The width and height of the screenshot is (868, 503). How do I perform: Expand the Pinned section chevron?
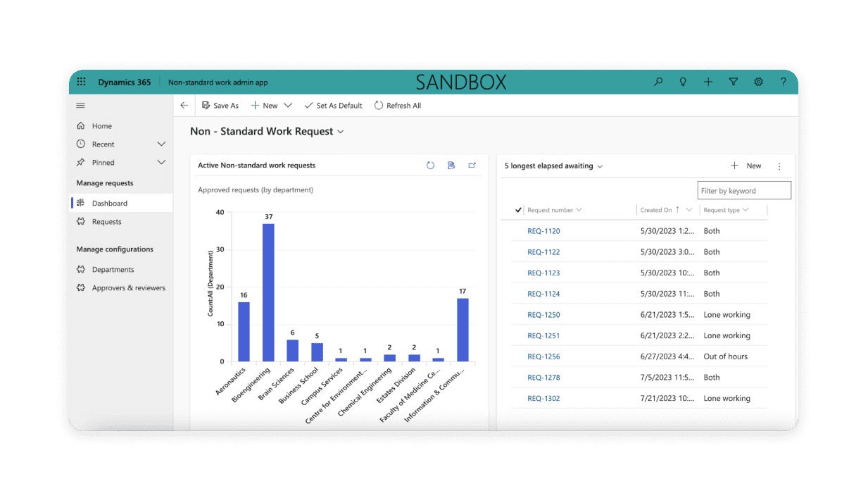pos(161,163)
